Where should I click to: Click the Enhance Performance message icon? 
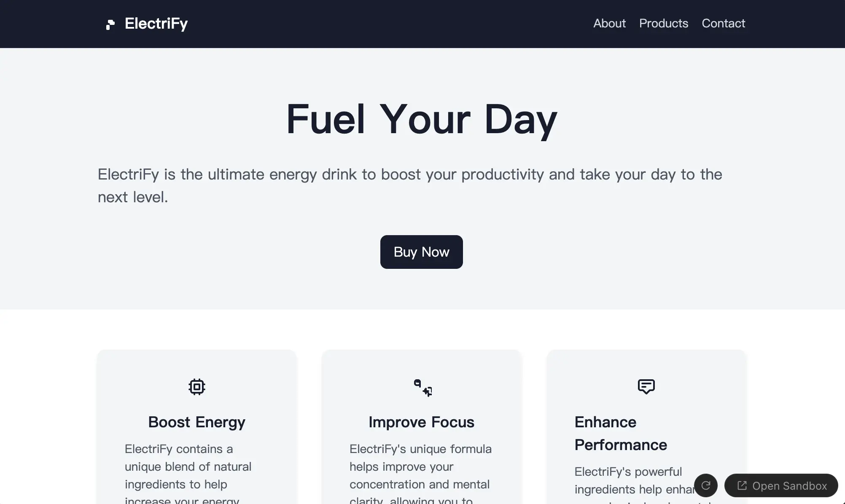(646, 386)
